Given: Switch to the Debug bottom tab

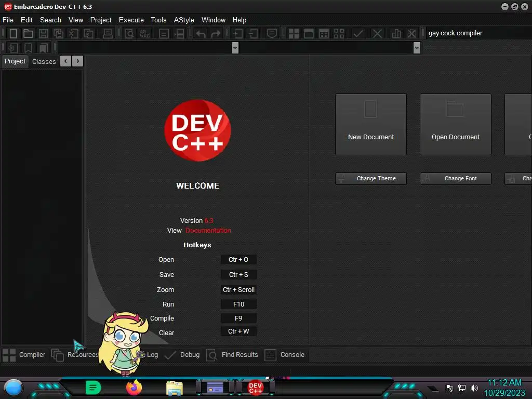Looking at the screenshot, I should tap(182, 355).
